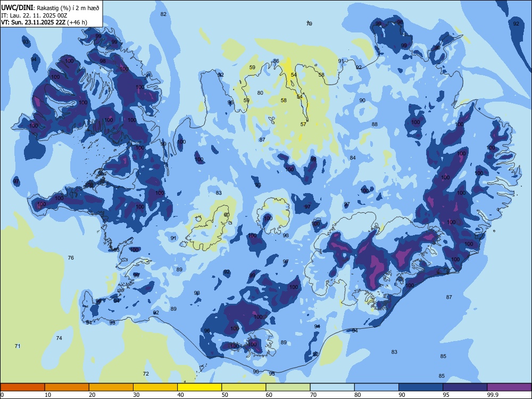Click the humidity value 82 on map
Screen dimensions: 532x399
[163, 14]
